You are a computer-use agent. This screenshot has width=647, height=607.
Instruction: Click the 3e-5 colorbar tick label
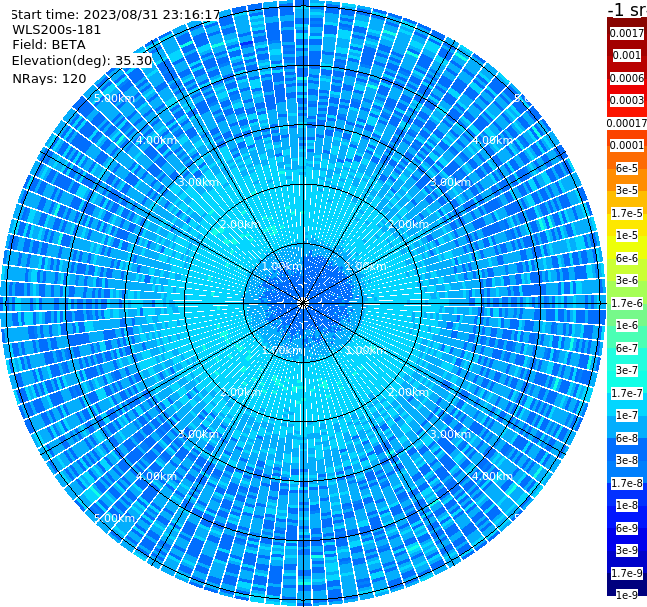pos(627,190)
